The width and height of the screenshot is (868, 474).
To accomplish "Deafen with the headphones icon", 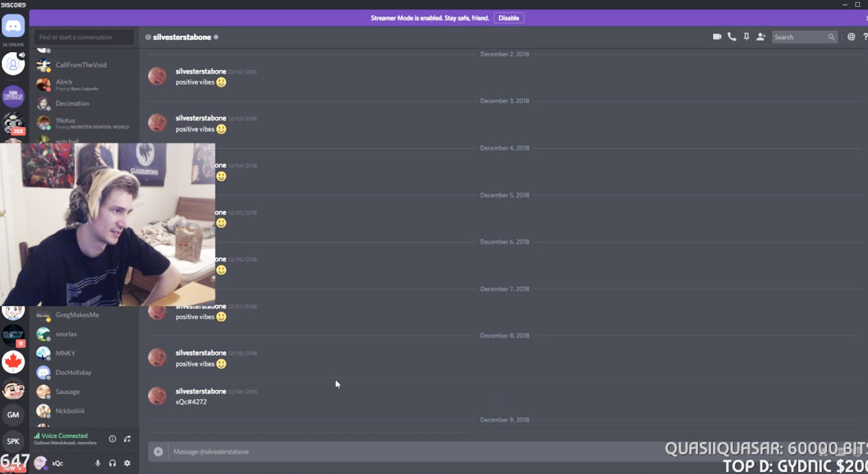I will pyautogui.click(x=113, y=463).
